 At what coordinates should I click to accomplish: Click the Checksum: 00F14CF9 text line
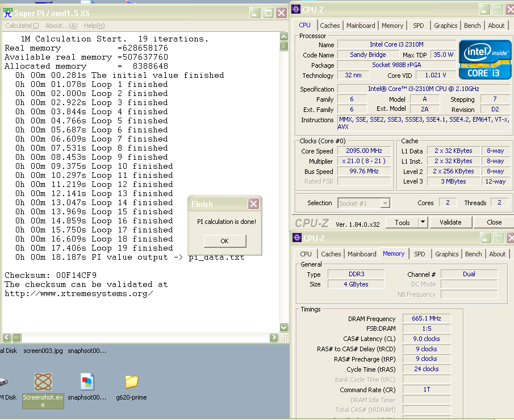[51, 275]
